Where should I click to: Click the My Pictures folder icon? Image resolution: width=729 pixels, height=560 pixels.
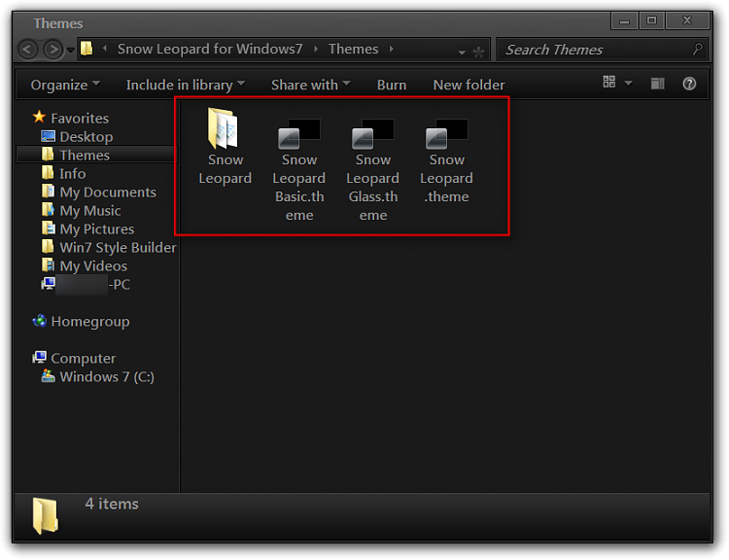click(x=48, y=227)
